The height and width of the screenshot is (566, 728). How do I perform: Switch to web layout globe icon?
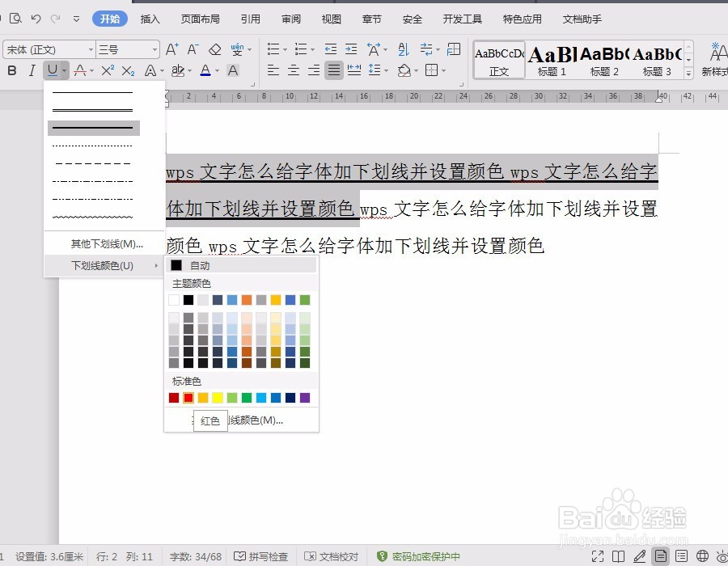point(702,556)
